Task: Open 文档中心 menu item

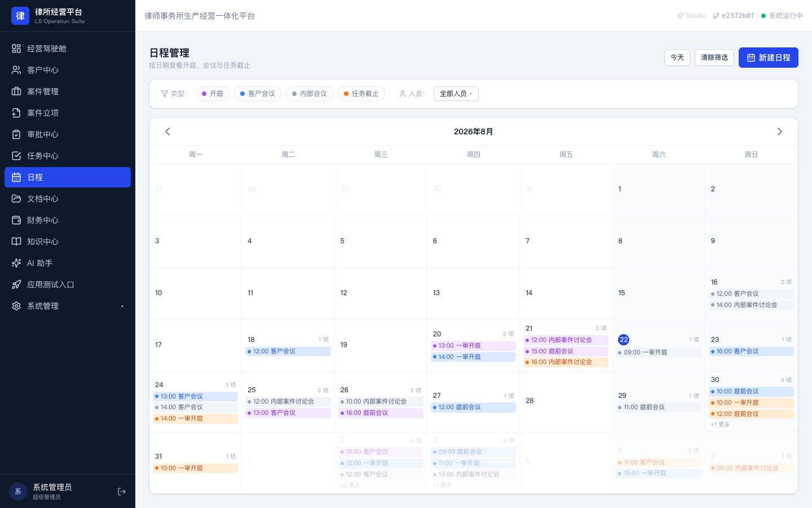Action: pos(68,199)
